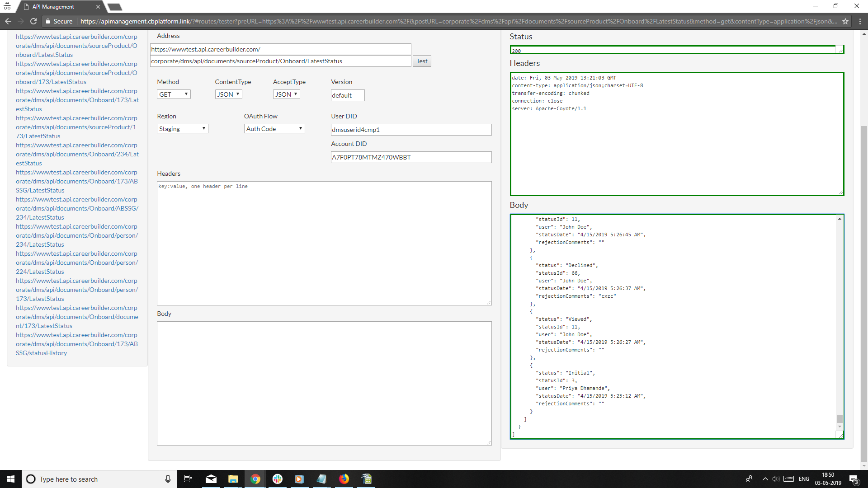Click the Test button
Screen dimensions: 868x488
(422, 61)
